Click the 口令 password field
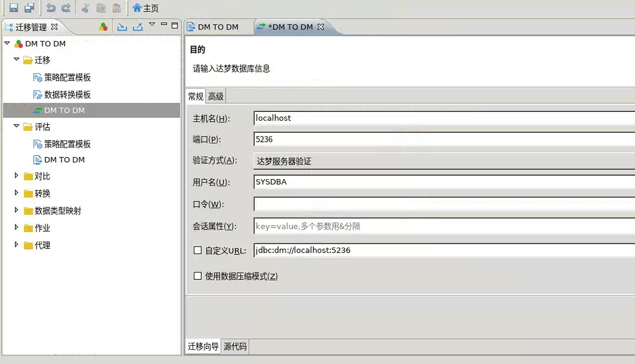The width and height of the screenshot is (635, 364). [444, 204]
